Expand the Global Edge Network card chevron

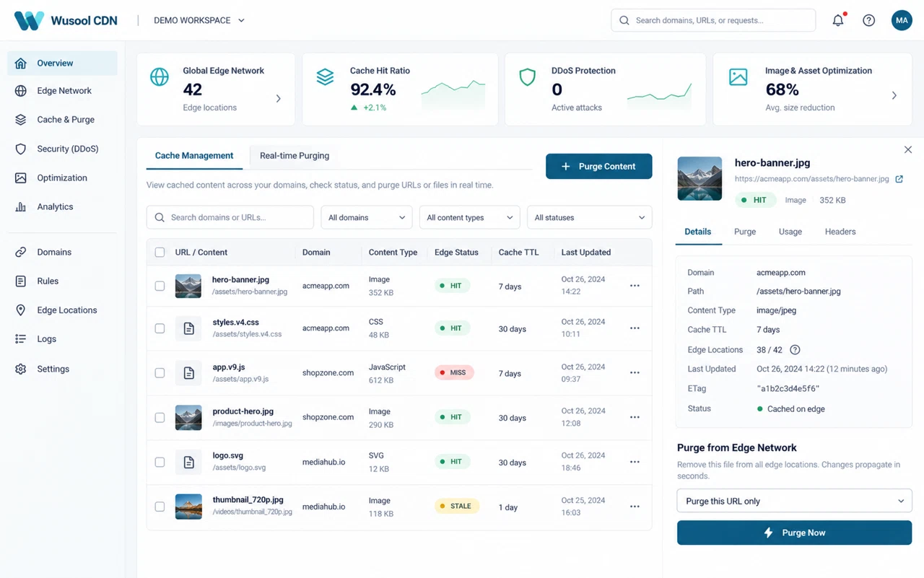(279, 98)
